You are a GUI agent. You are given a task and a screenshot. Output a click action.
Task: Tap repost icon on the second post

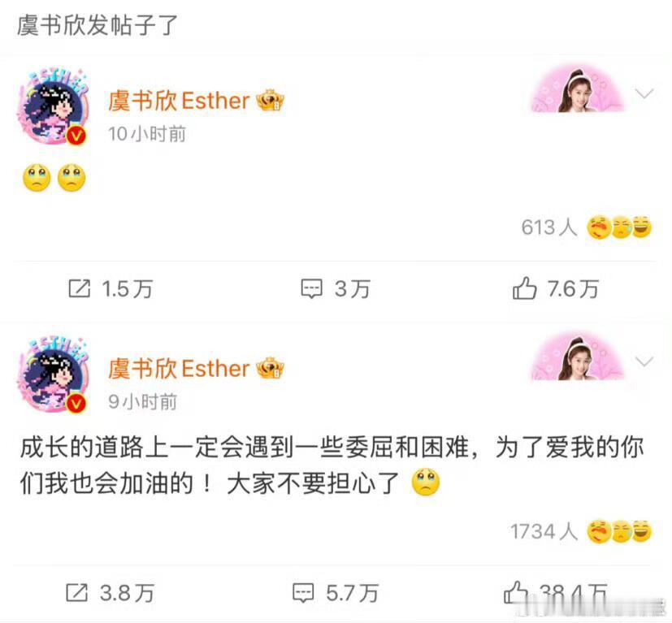click(x=76, y=593)
